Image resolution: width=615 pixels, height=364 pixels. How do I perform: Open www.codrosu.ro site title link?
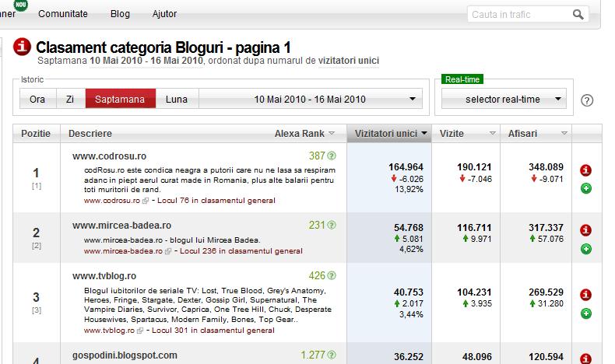110,156
